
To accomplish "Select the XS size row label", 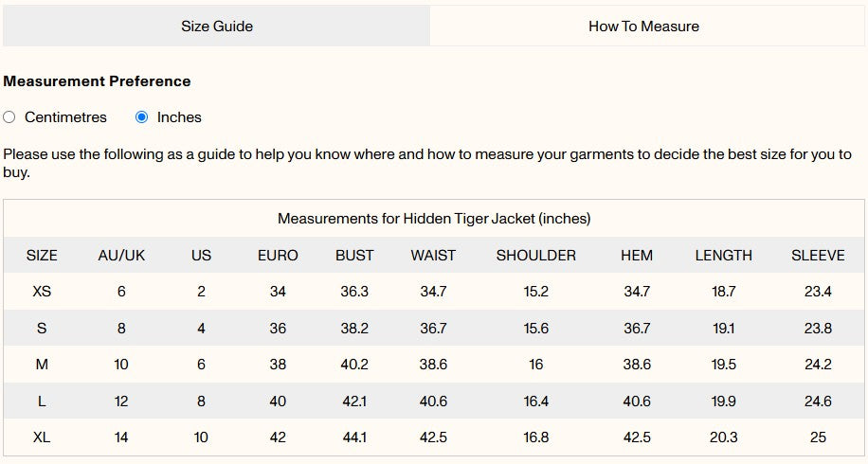I will tap(42, 292).
